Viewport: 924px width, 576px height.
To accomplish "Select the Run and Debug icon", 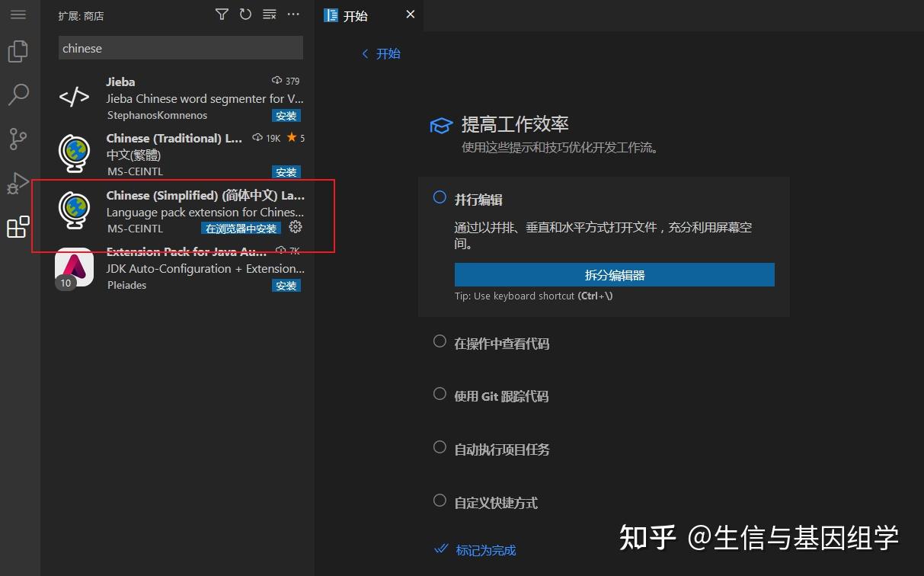I will click(x=18, y=183).
